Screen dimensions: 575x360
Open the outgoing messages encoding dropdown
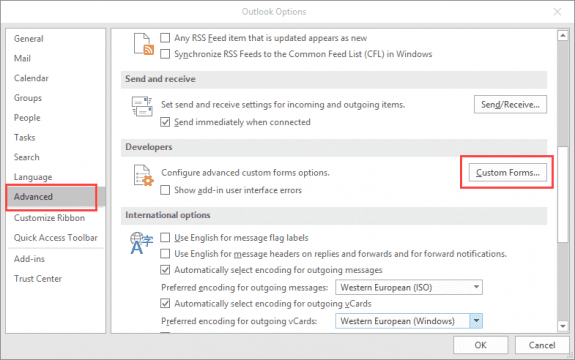pyautogui.click(x=409, y=287)
